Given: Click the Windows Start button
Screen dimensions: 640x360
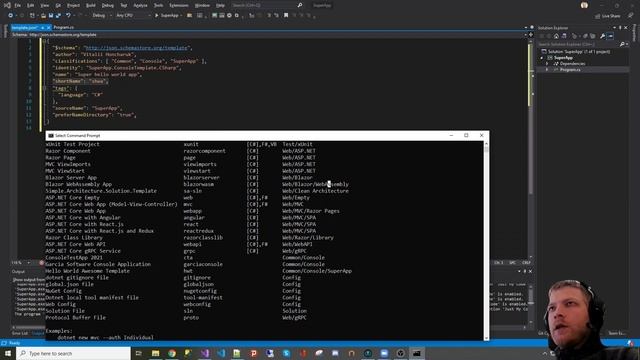Looking at the screenshot, I should [8, 353].
